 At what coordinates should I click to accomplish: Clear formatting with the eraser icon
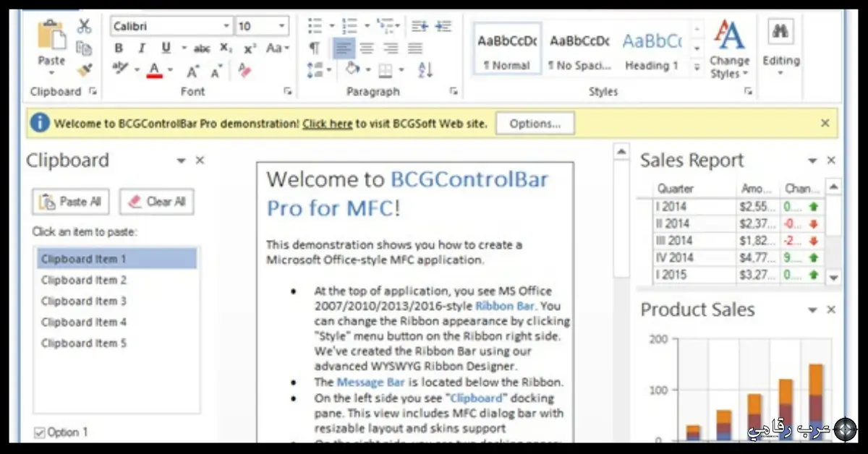click(x=244, y=71)
